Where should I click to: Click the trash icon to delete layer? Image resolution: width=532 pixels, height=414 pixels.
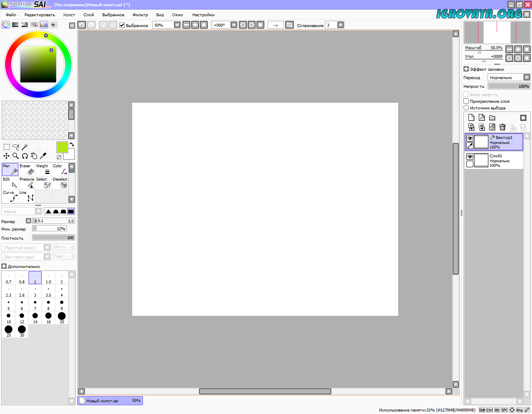coord(502,127)
